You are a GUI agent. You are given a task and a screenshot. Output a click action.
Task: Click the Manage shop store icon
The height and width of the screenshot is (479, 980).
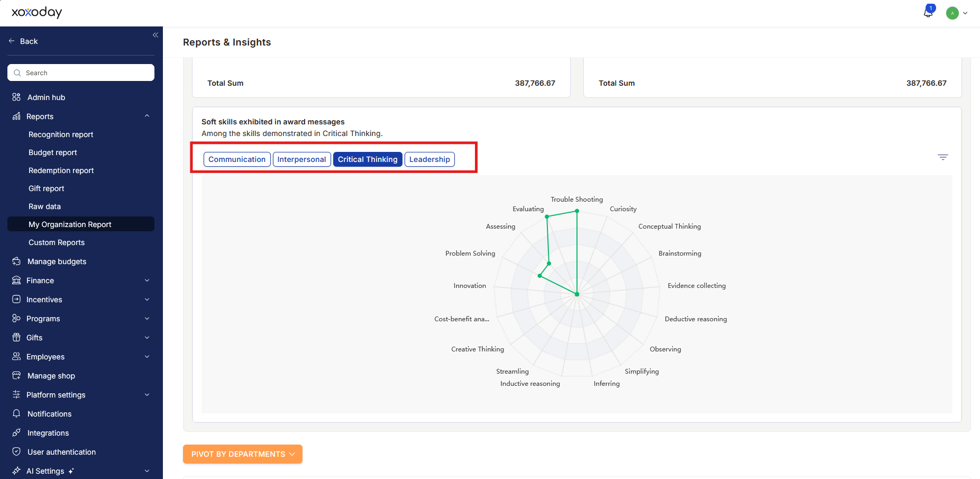click(x=16, y=375)
